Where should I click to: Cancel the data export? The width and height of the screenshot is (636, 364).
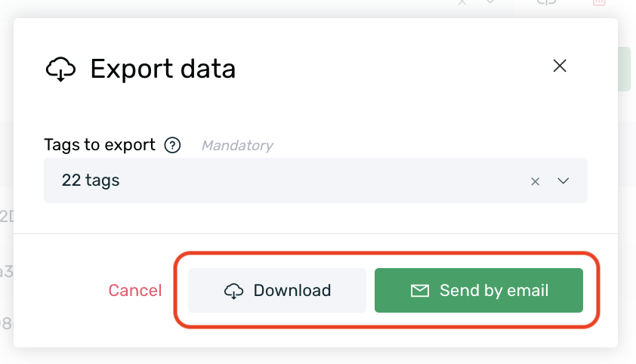[135, 290]
